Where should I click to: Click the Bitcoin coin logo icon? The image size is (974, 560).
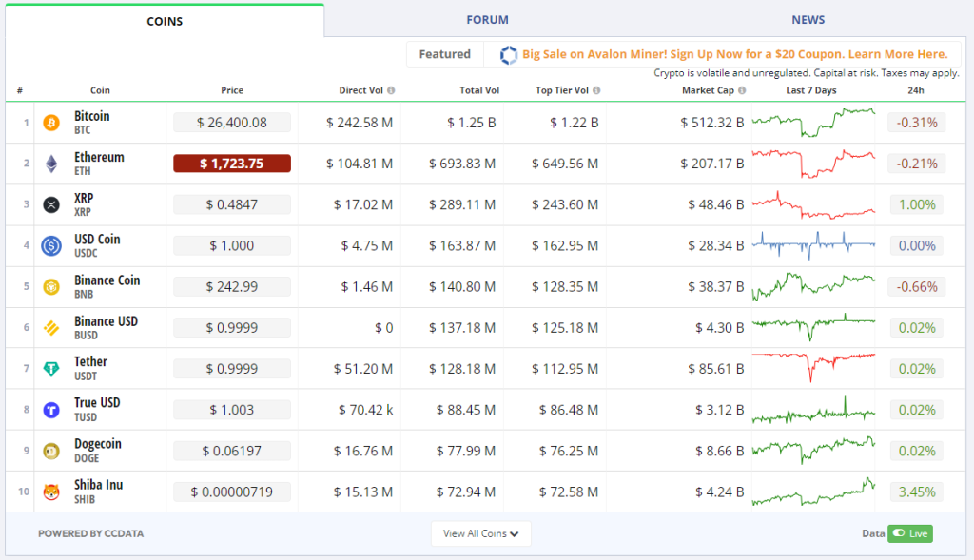[51, 123]
